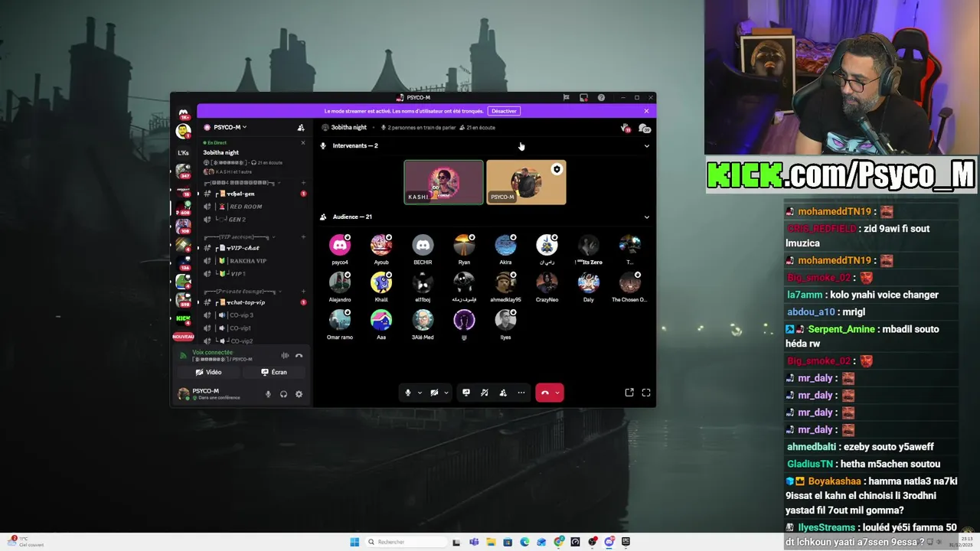Open more options ellipsis in call controls
The width and height of the screenshot is (980, 551).
tap(521, 393)
